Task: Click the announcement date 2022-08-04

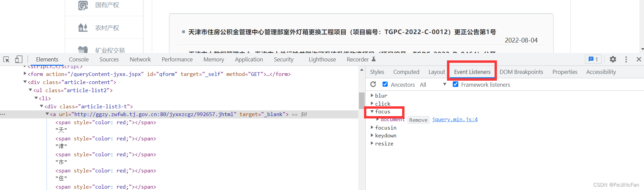Action: coord(521,40)
